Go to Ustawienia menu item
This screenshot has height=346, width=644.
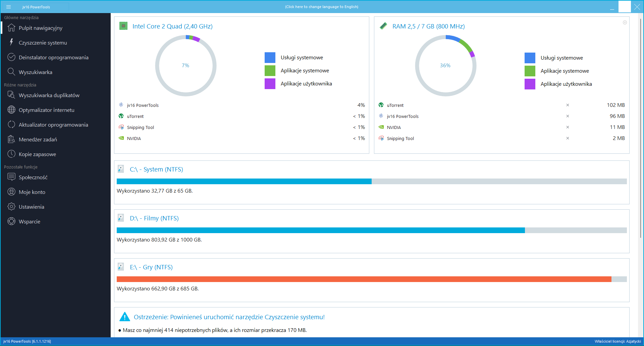(x=56, y=207)
